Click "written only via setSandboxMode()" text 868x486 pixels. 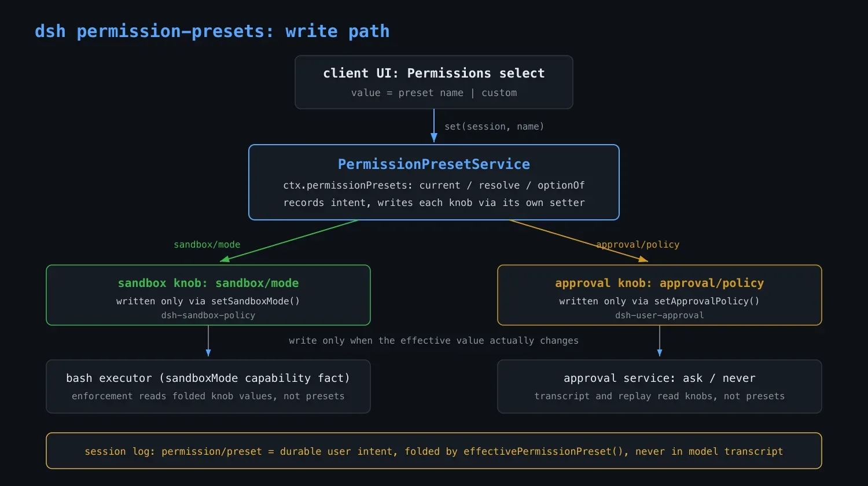coord(208,301)
